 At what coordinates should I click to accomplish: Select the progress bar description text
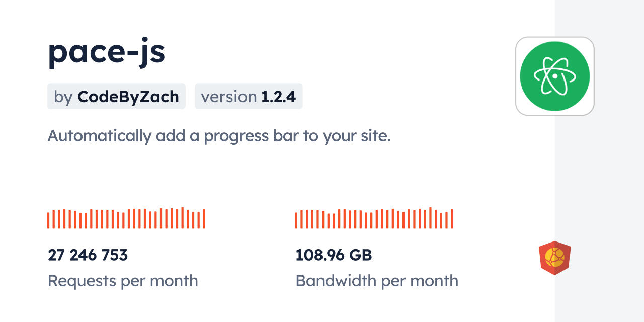tap(219, 136)
